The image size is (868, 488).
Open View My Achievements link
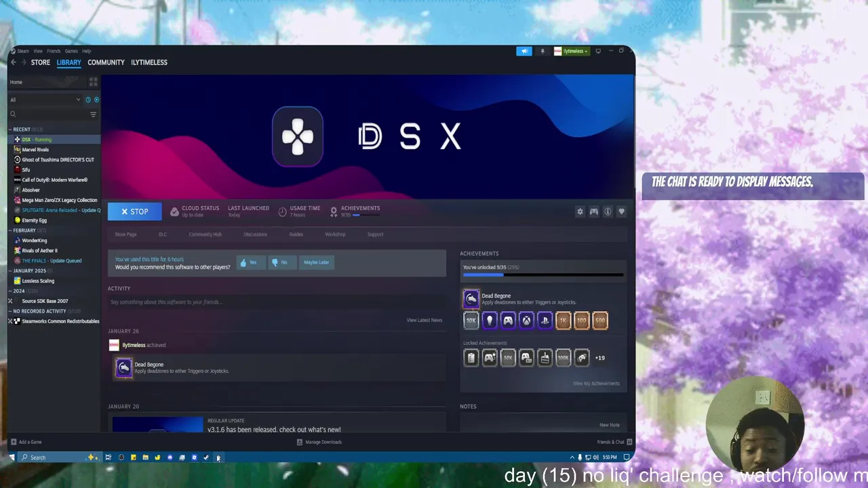(x=596, y=384)
